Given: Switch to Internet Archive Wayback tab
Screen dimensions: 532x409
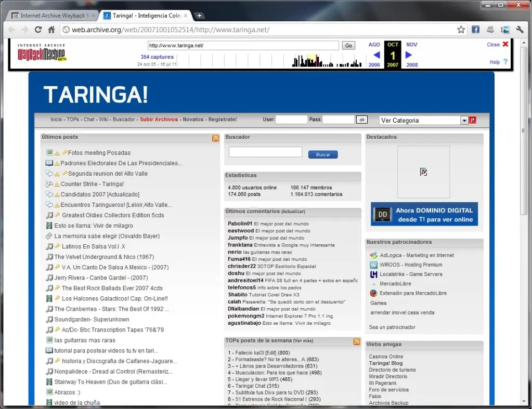Looking at the screenshot, I should point(53,16).
